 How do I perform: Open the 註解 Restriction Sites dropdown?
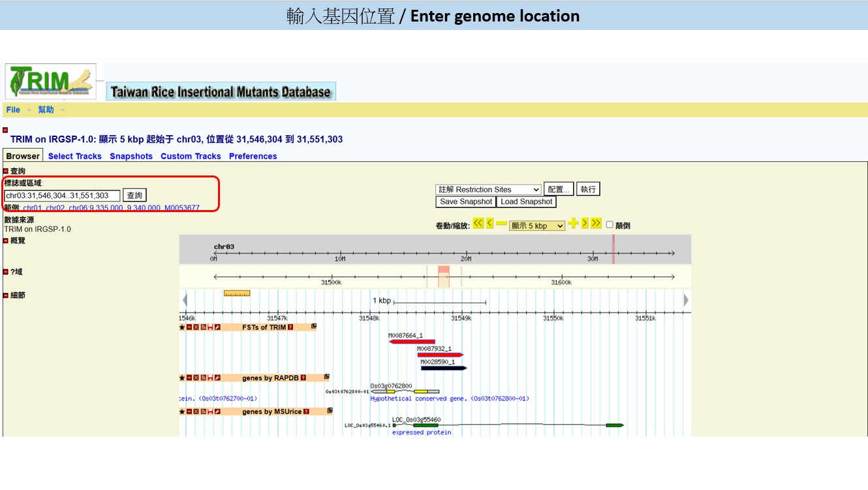(488, 190)
